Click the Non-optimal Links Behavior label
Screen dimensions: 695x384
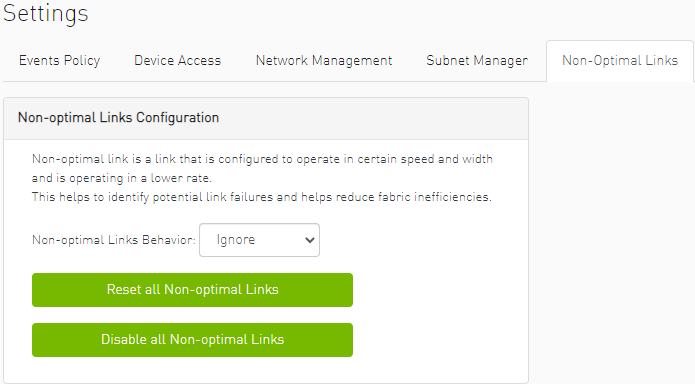click(x=113, y=240)
